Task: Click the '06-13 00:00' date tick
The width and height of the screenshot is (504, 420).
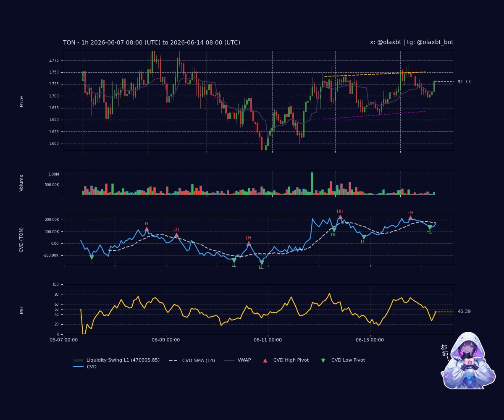Action: tap(370, 340)
